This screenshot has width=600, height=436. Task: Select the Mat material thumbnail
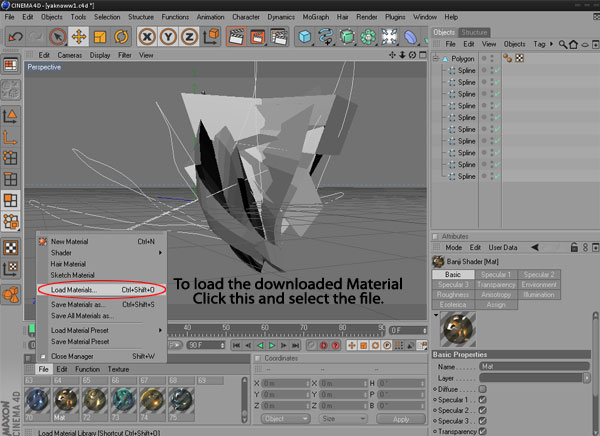66,403
